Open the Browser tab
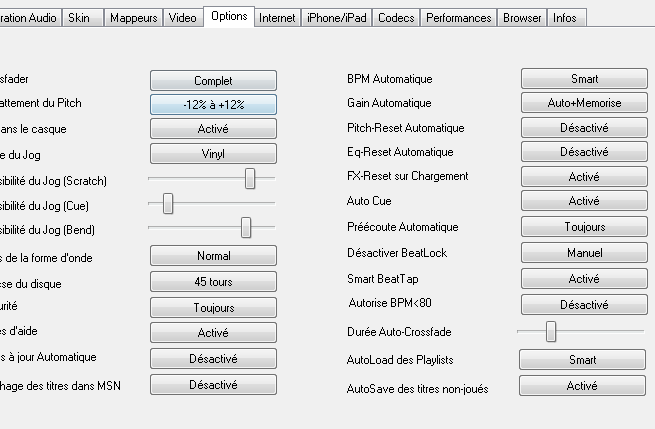The image size is (655, 429). click(x=522, y=18)
